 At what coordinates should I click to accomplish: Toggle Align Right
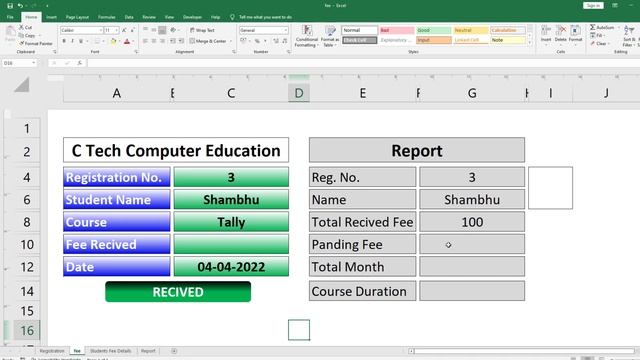[x=162, y=41]
